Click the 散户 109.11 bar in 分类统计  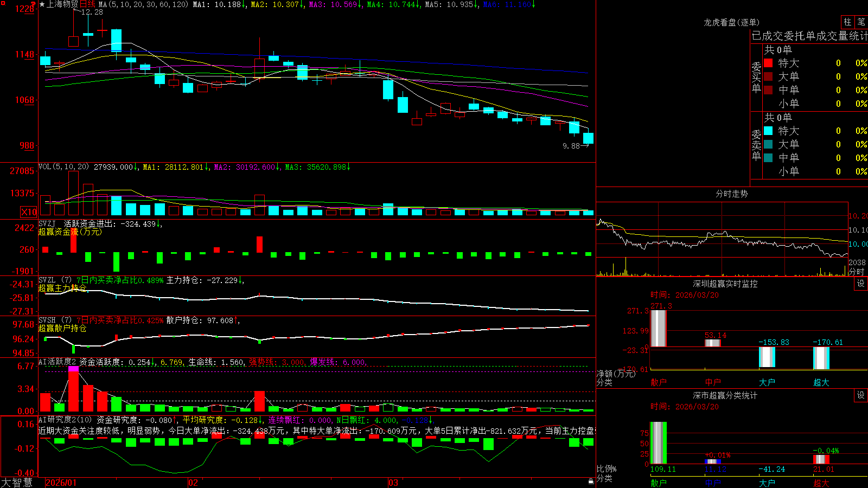coord(659,443)
